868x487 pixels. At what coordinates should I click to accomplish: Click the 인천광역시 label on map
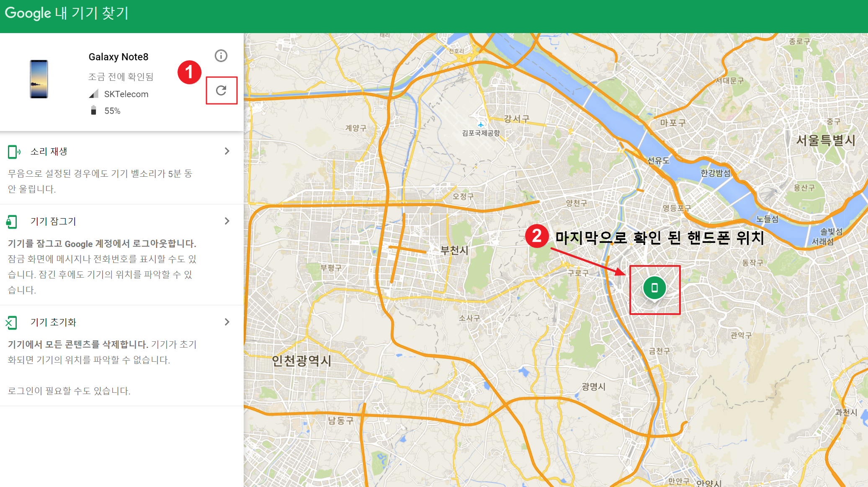click(301, 361)
